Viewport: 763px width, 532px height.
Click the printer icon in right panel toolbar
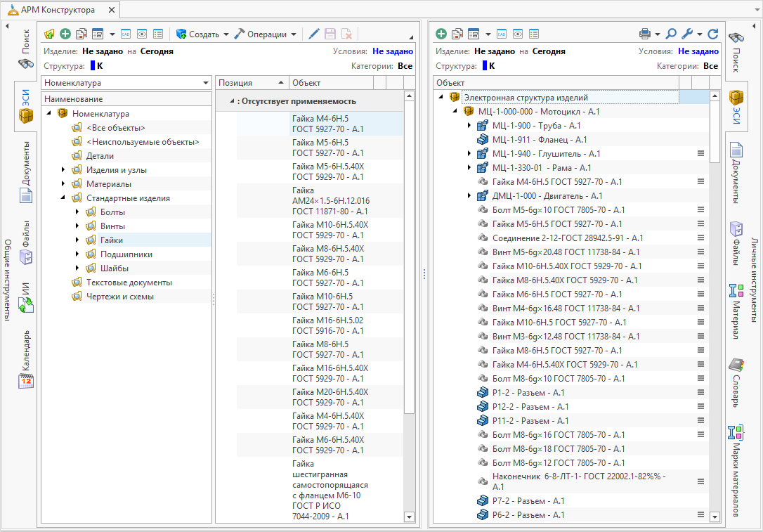tap(645, 34)
